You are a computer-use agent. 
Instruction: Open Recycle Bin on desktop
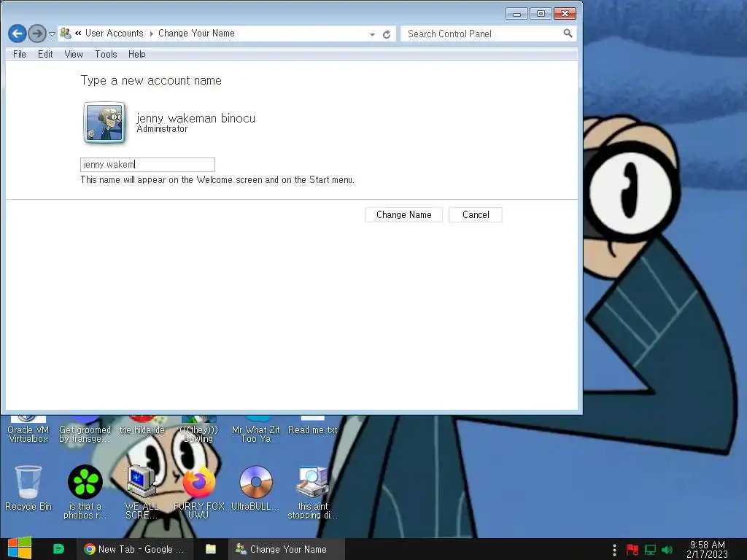tap(28, 489)
